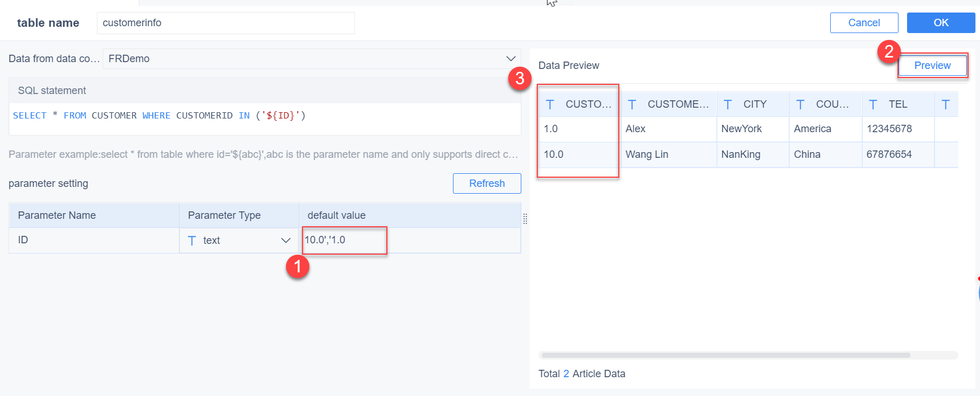
Task: Click the text type icon of CUSTOMERID column
Action: point(550,104)
